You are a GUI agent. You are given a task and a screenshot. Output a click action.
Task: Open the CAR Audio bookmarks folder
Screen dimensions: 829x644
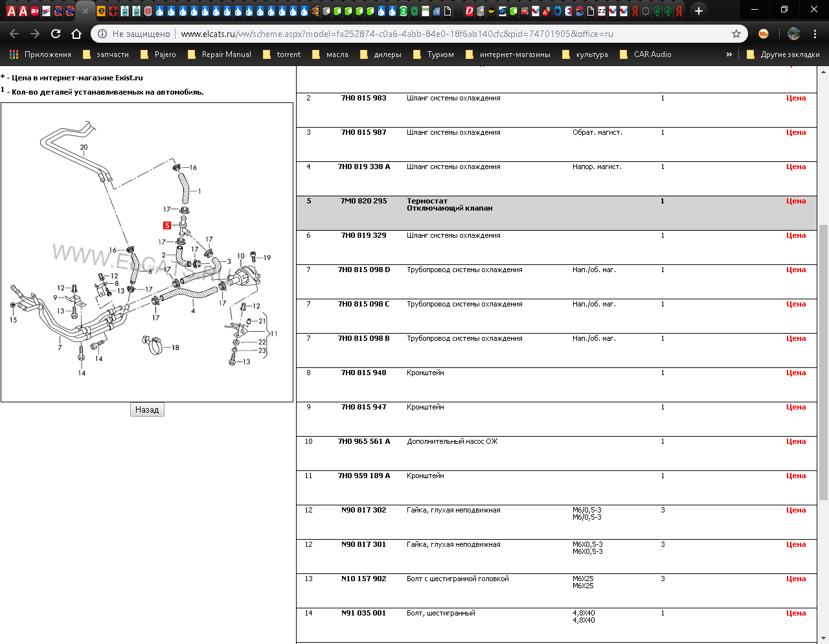pos(645,54)
